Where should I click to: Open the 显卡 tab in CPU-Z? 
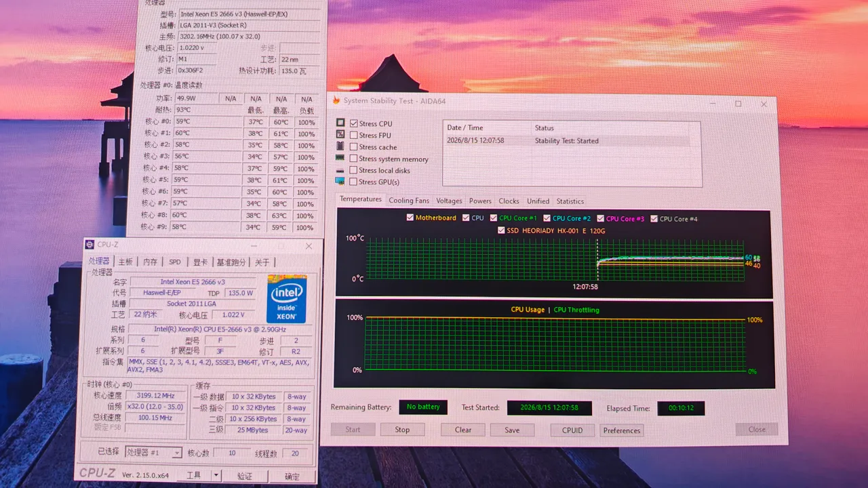(x=200, y=262)
